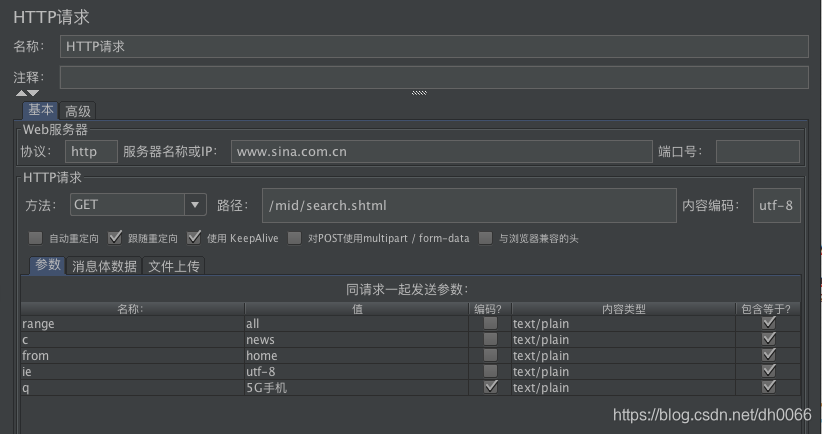The width and height of the screenshot is (822, 434).
Task: Click text/plain content type in q row
Action: point(623,387)
